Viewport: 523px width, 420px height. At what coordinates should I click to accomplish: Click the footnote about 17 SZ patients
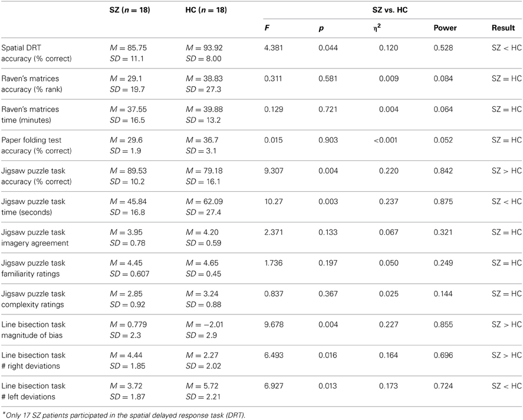(123, 415)
